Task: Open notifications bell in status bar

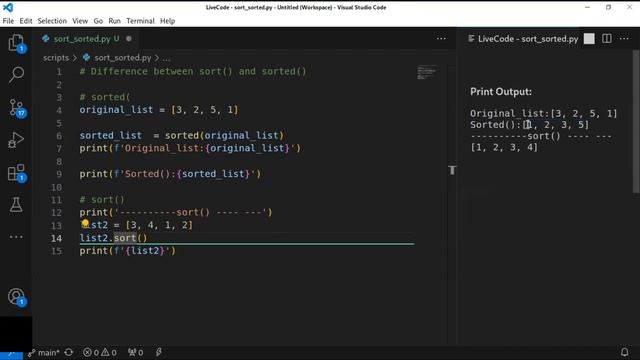Action: pyautogui.click(x=624, y=352)
